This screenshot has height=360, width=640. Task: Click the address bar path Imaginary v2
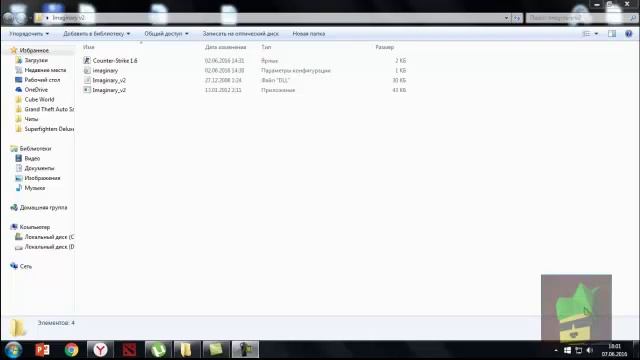tap(68, 18)
